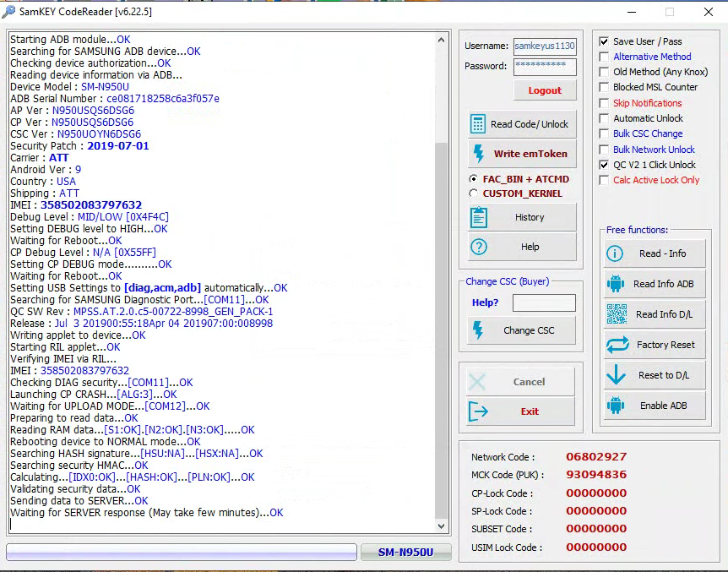Click the arrows icon on Factory Reset
The height and width of the screenshot is (572, 728).
pos(617,345)
